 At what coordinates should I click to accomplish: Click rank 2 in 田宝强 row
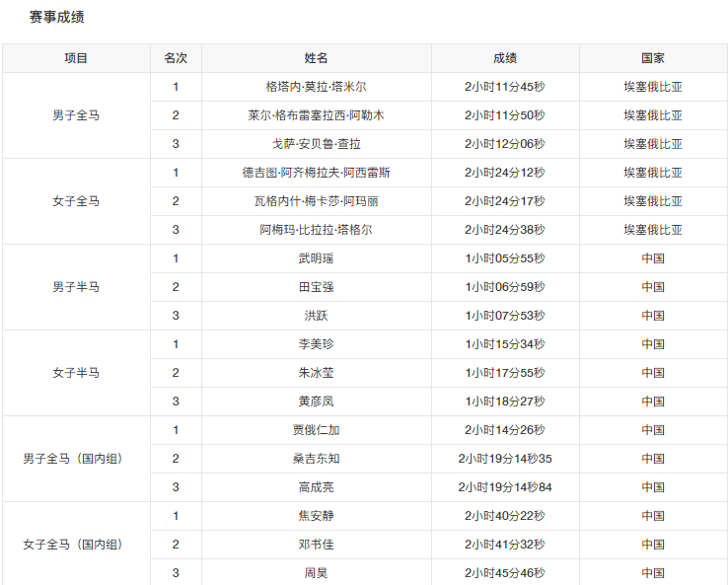[x=176, y=287]
